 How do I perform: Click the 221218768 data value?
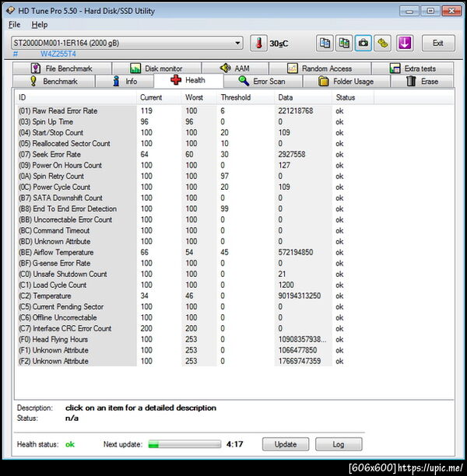coord(295,110)
